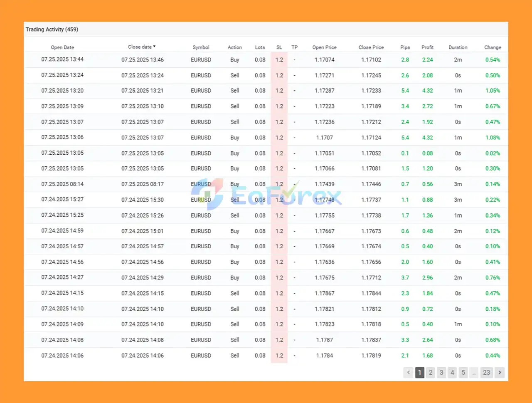This screenshot has height=403, width=532.
Task: Sort by the Profit column header
Action: pos(427,47)
